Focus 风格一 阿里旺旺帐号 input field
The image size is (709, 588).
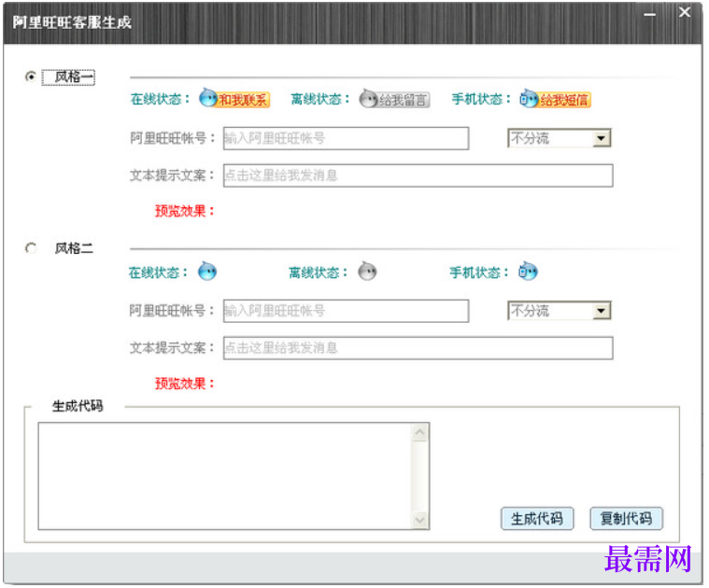pos(346,138)
